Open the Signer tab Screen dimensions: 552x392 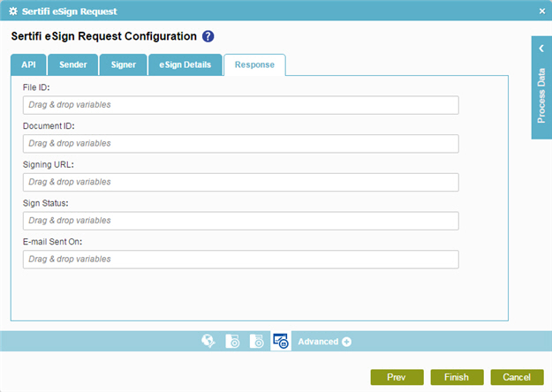(x=124, y=64)
